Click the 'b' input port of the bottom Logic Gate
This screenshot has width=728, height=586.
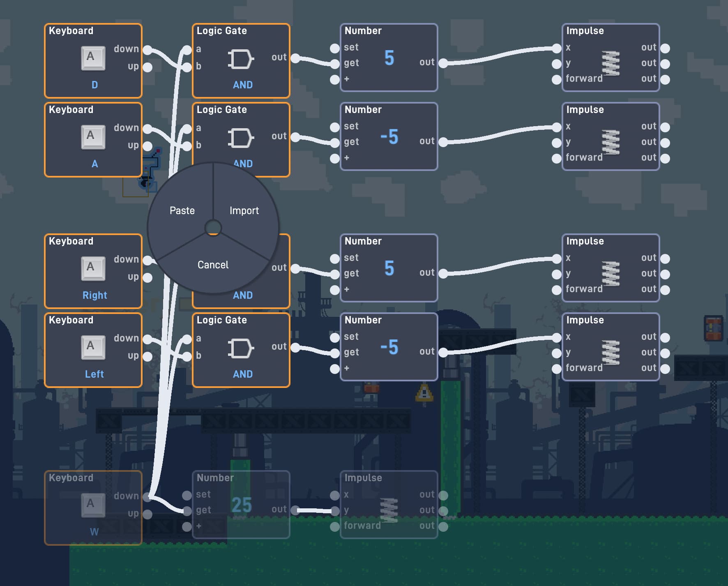tap(187, 357)
